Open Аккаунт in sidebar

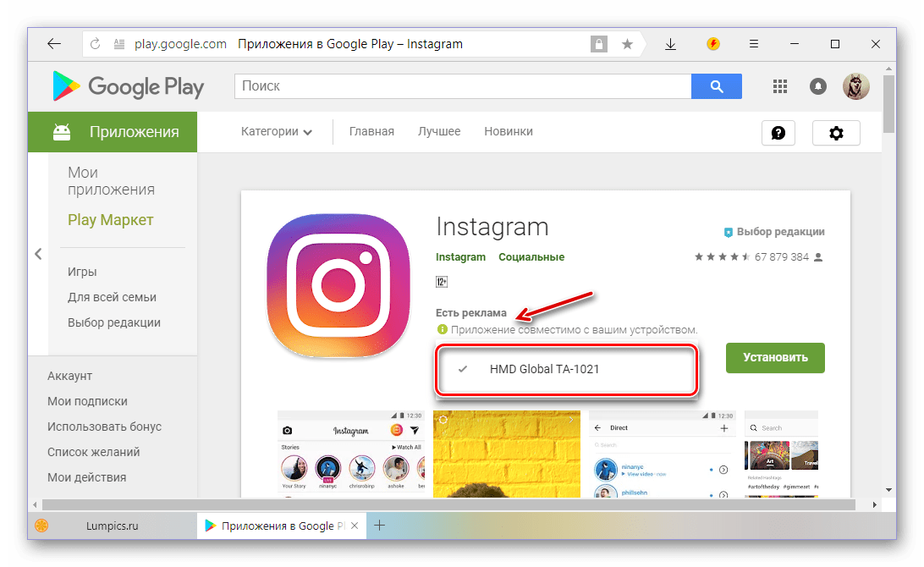pyautogui.click(x=69, y=376)
